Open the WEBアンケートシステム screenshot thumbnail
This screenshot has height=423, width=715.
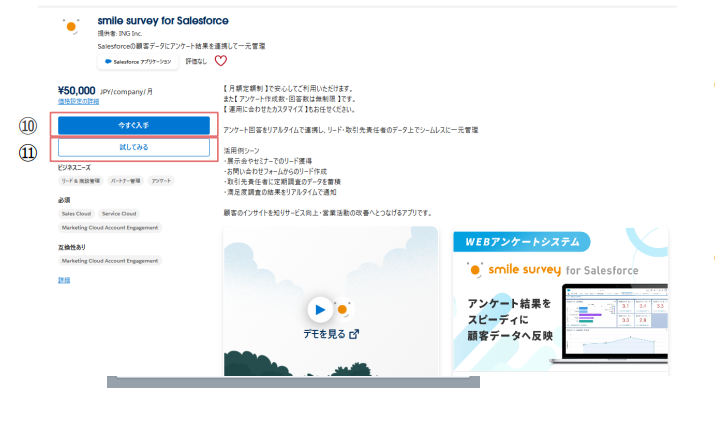[560, 301]
